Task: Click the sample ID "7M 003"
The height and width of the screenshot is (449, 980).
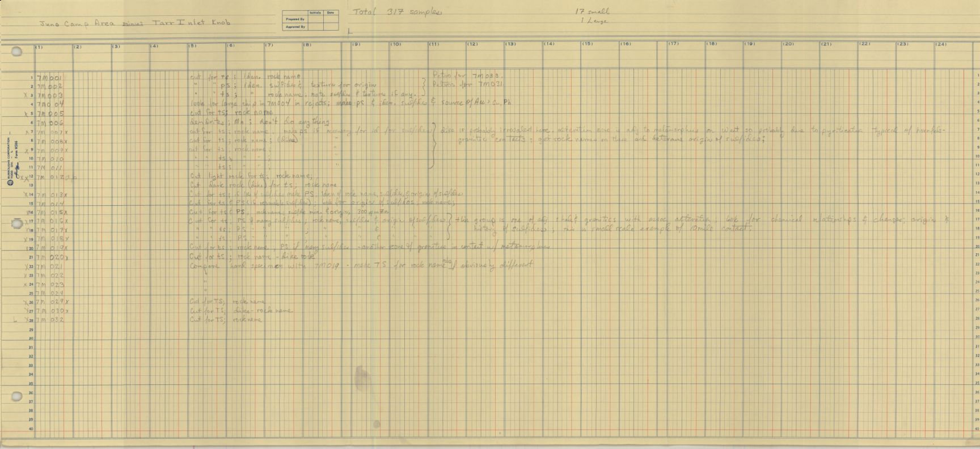Action: pyautogui.click(x=49, y=96)
